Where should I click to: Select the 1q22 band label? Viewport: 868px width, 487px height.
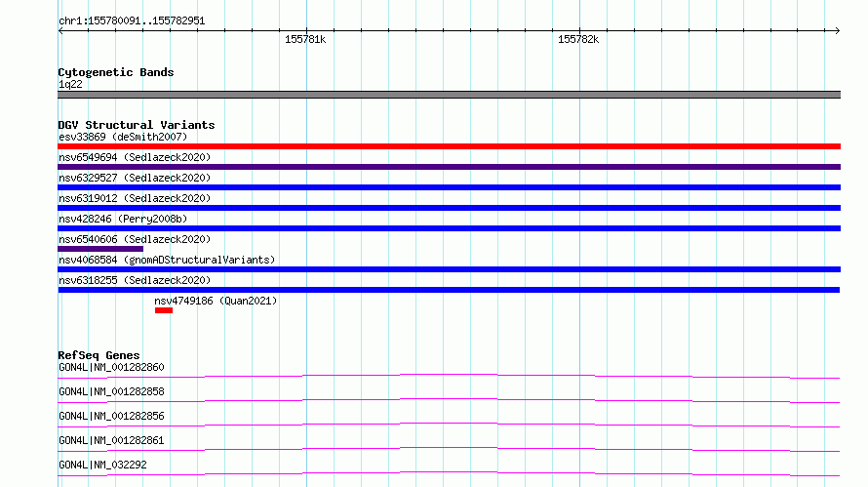pos(70,84)
